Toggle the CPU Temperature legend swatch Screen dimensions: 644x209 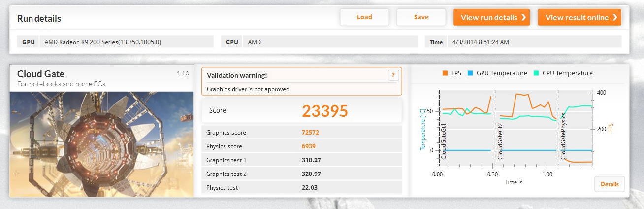[x=537, y=73]
